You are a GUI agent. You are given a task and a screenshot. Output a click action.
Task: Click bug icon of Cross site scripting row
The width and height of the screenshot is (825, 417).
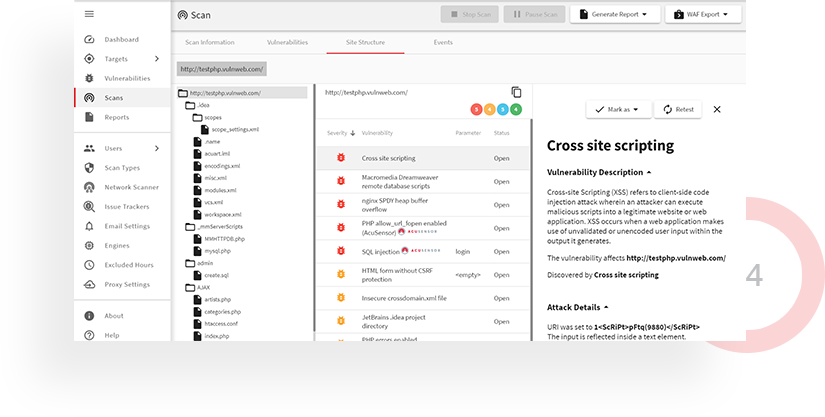(x=341, y=158)
